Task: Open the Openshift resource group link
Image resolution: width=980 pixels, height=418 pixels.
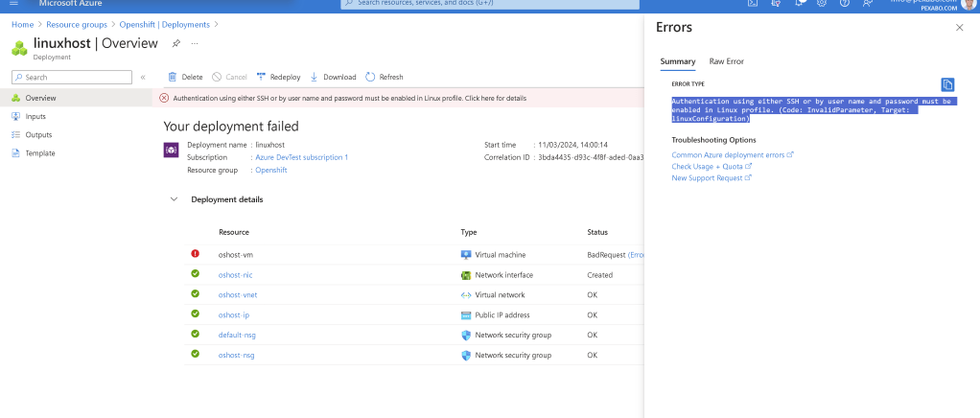Action: click(271, 170)
